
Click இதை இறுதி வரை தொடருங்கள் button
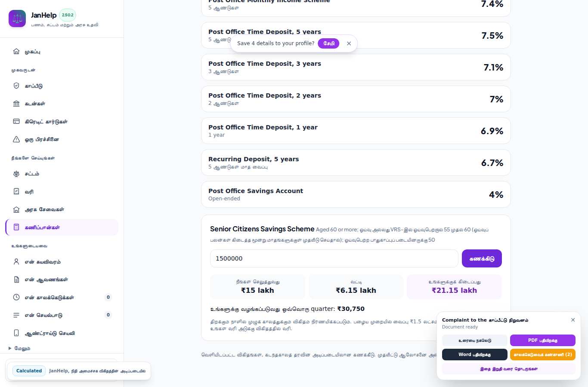tap(509, 369)
